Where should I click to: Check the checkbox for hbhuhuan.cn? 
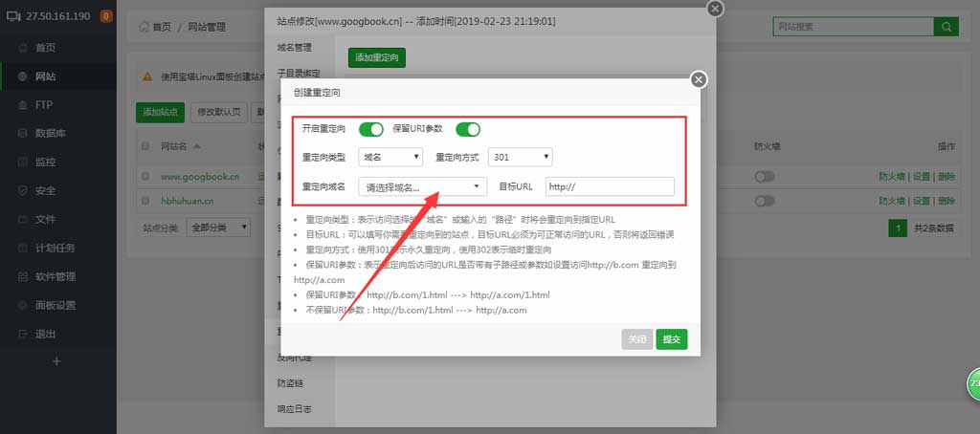click(x=145, y=201)
